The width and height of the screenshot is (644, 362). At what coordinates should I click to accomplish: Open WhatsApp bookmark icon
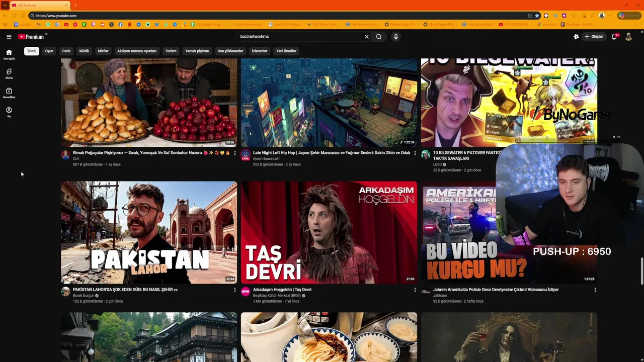[48, 24]
